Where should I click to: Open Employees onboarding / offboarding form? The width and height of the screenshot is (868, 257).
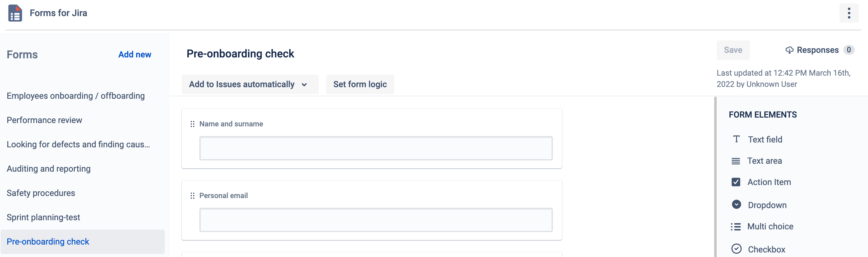click(x=76, y=96)
